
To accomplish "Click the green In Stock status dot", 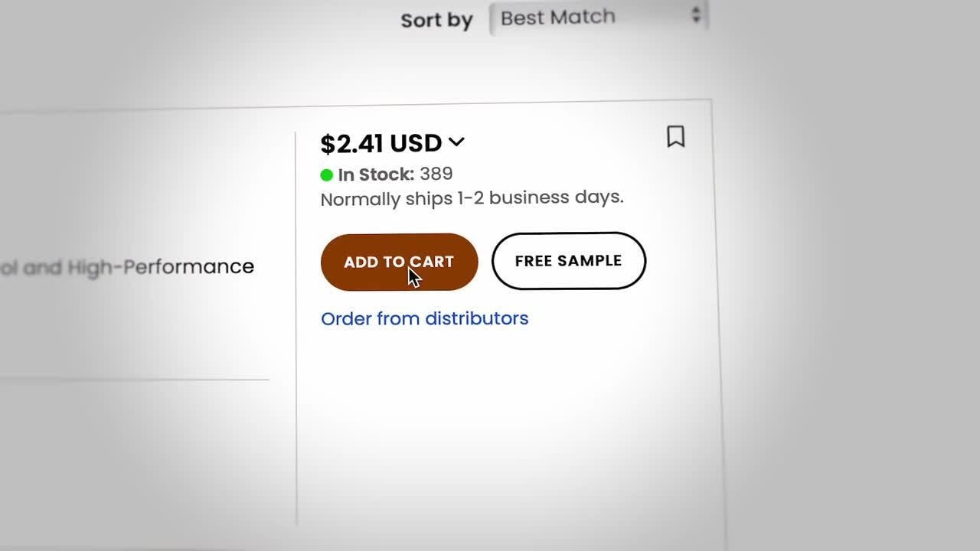I will 327,175.
